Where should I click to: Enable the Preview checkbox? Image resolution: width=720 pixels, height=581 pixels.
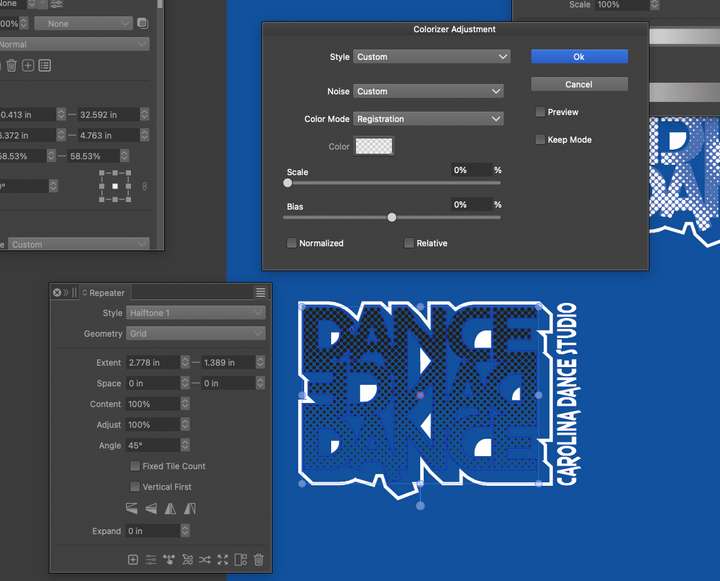pyautogui.click(x=540, y=112)
